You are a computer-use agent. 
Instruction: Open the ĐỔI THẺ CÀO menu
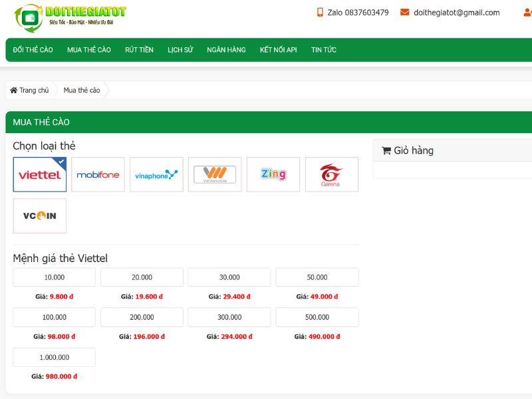[x=33, y=50]
